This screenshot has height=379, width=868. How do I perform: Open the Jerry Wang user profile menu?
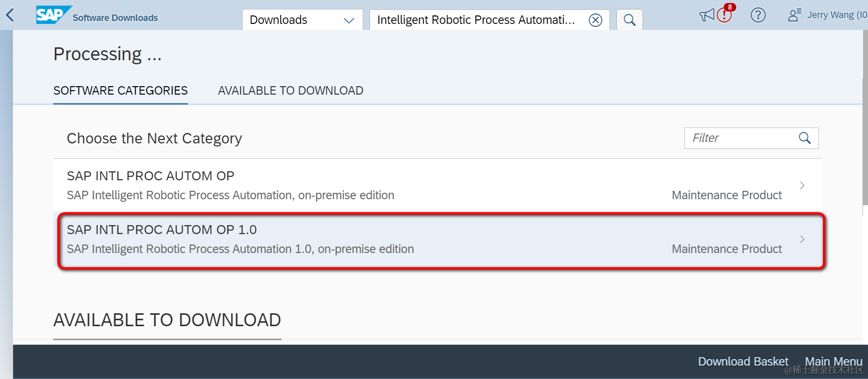(x=827, y=15)
